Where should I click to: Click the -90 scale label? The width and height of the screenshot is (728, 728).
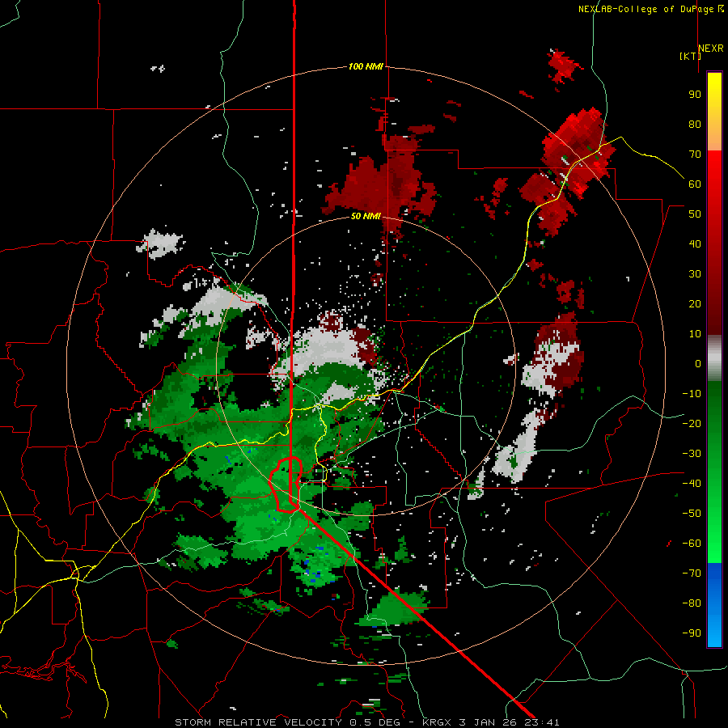[x=692, y=633]
